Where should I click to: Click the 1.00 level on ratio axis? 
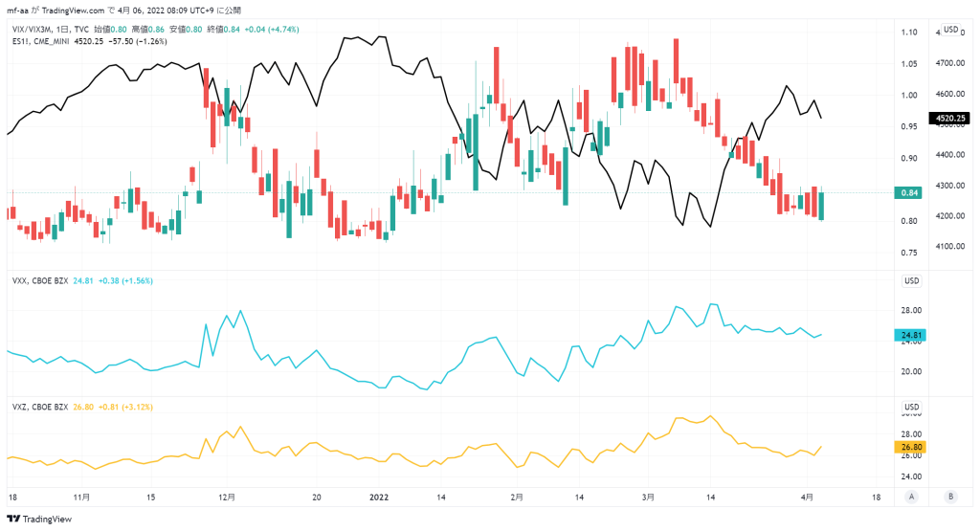(909, 96)
